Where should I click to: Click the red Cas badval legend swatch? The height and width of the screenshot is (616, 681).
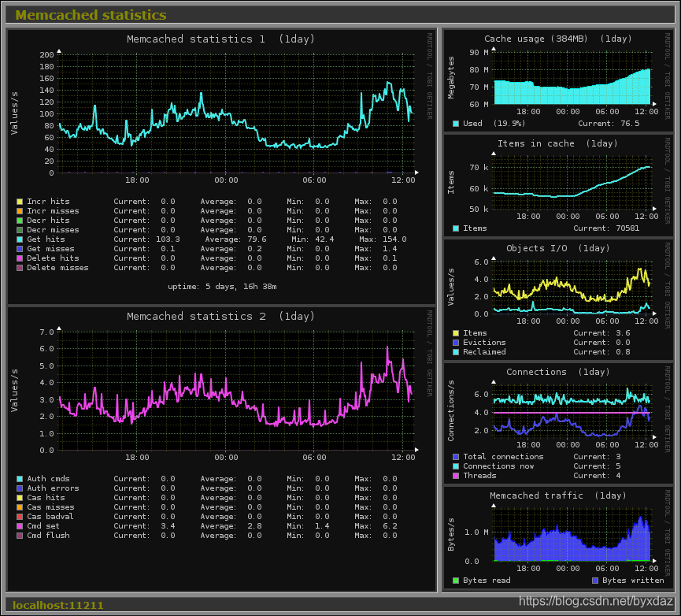point(20,517)
